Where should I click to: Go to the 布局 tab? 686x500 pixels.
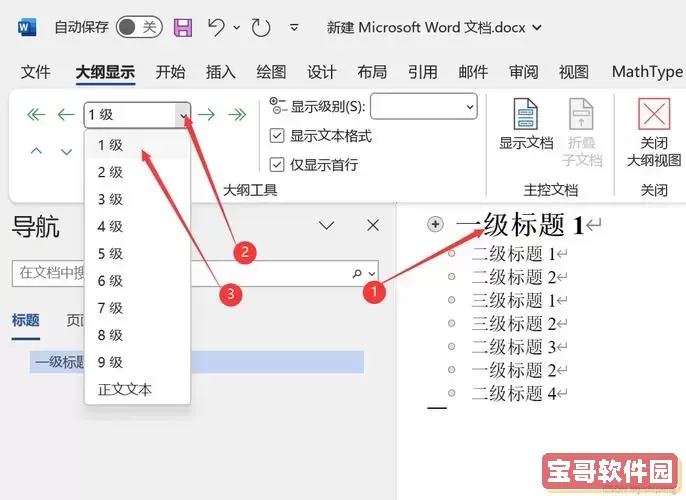click(372, 72)
